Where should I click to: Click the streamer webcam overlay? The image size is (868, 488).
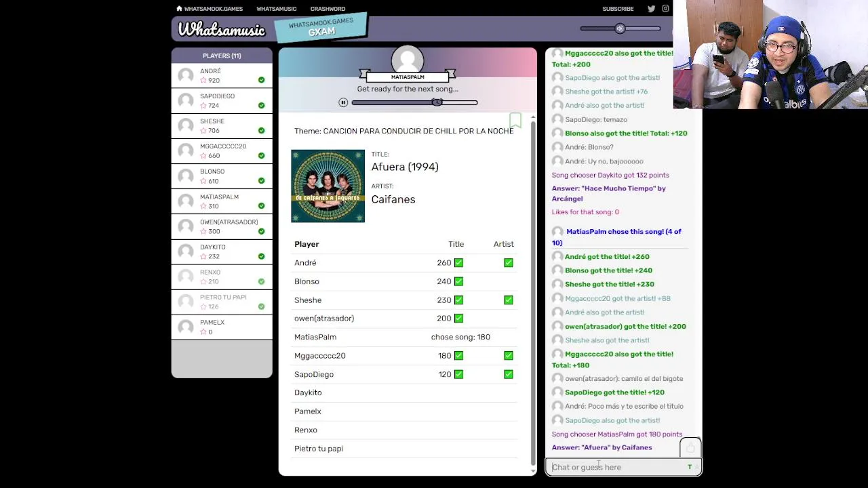coord(770,54)
